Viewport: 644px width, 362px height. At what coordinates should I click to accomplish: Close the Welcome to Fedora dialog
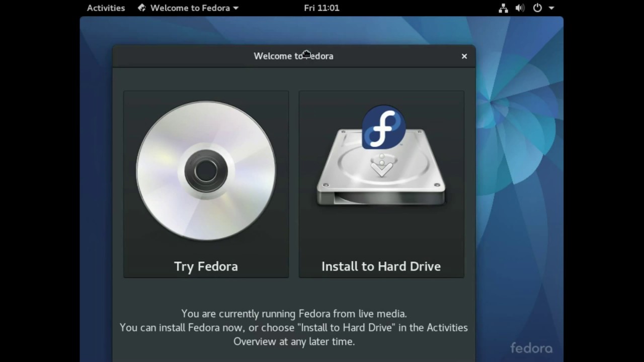(x=464, y=56)
